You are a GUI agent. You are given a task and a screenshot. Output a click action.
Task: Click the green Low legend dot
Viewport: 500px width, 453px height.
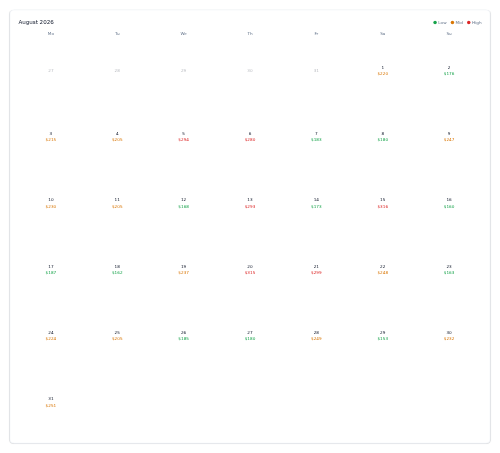(435, 23)
